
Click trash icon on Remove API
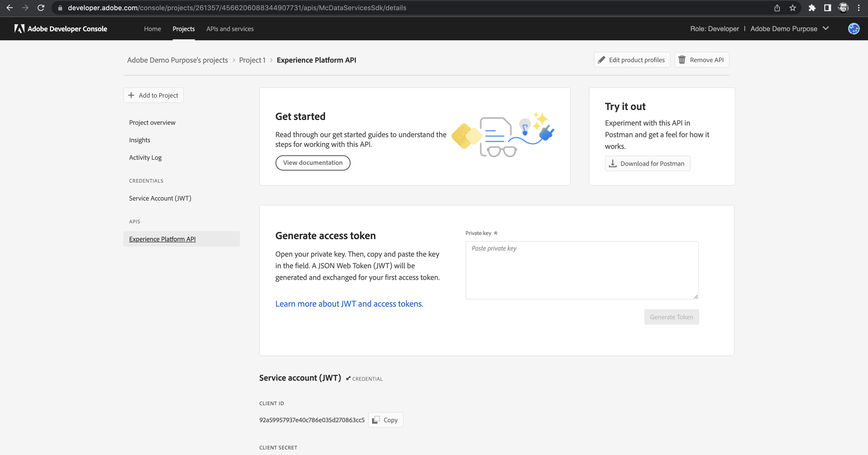click(x=682, y=60)
